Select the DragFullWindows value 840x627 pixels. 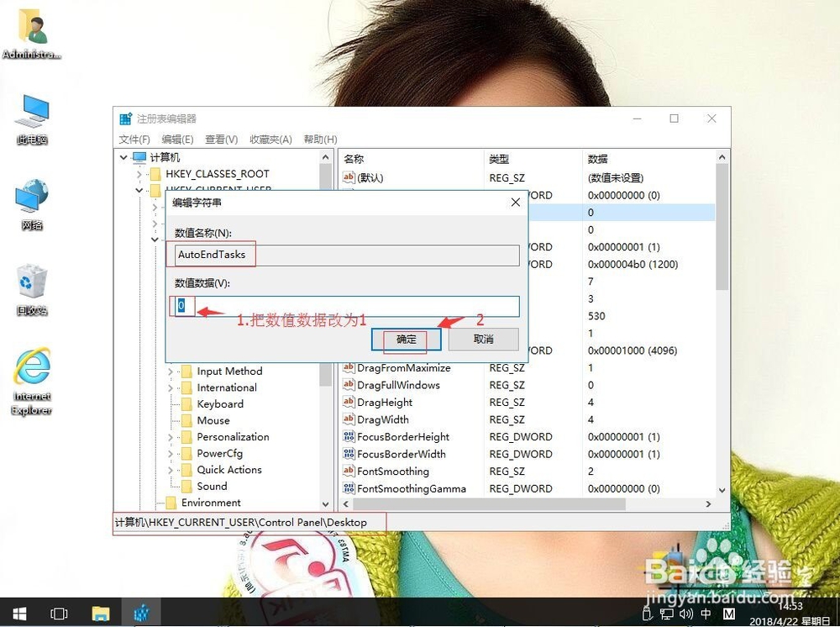pyautogui.click(x=398, y=385)
